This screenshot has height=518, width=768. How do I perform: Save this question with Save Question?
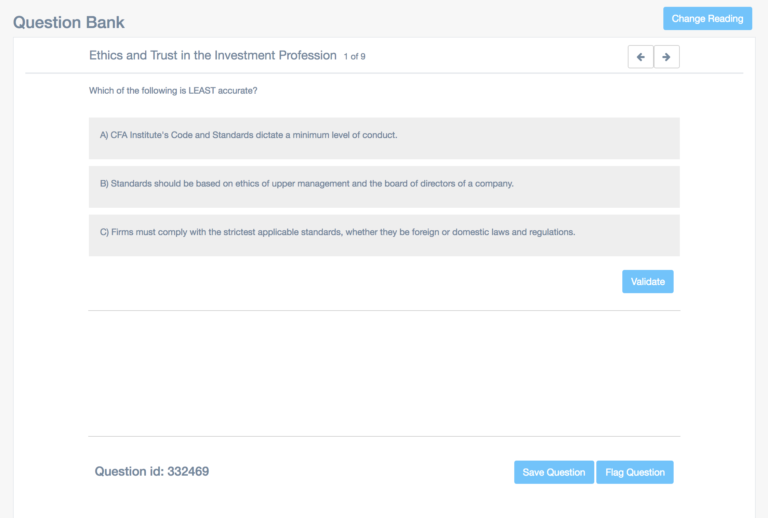[x=553, y=472]
